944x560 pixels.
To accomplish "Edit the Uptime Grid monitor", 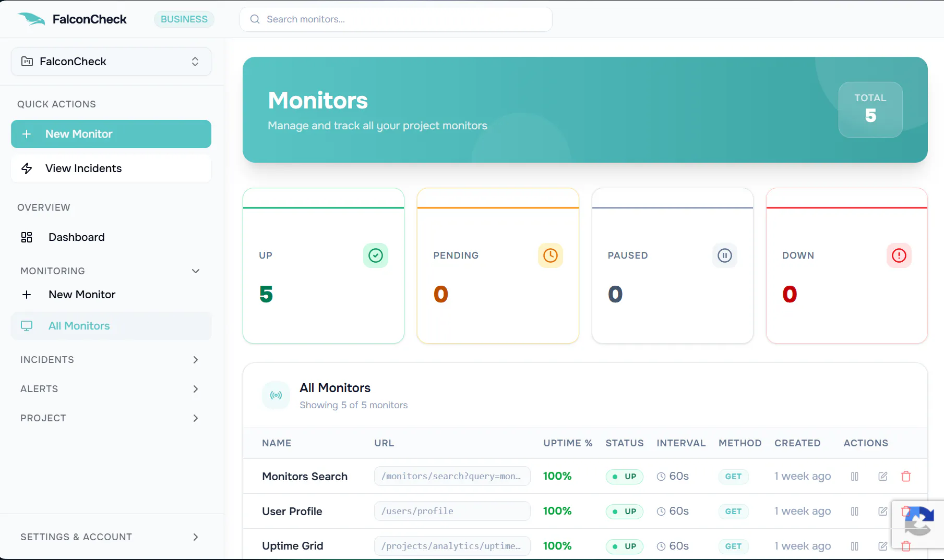I will (x=883, y=546).
